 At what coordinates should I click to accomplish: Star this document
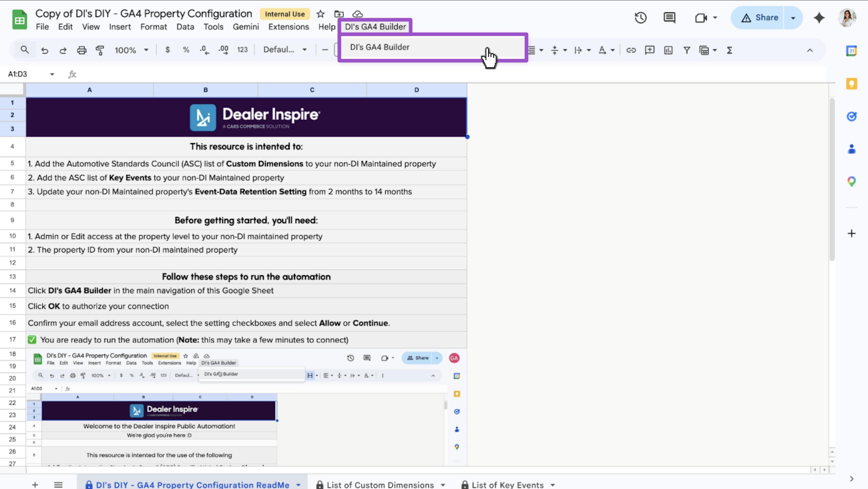tap(320, 14)
